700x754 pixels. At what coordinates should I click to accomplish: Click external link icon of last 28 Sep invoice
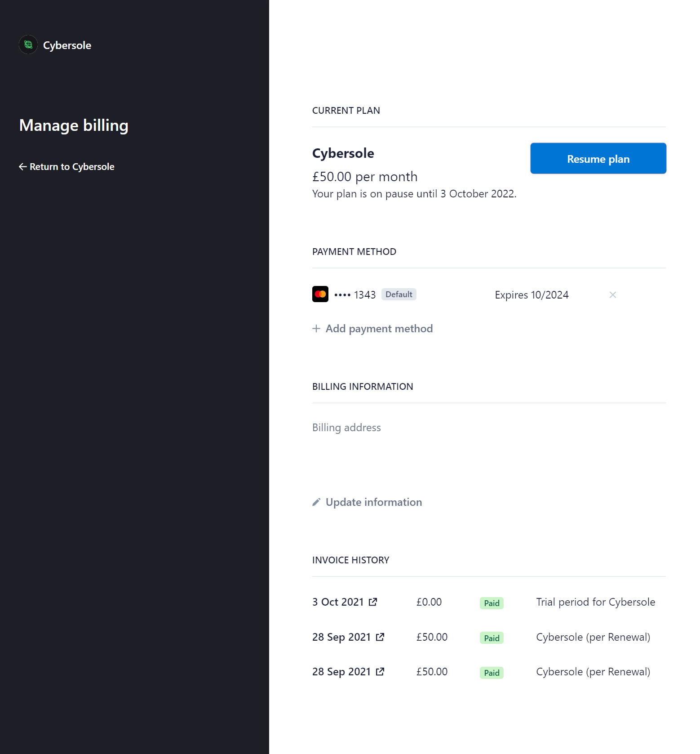[380, 672]
